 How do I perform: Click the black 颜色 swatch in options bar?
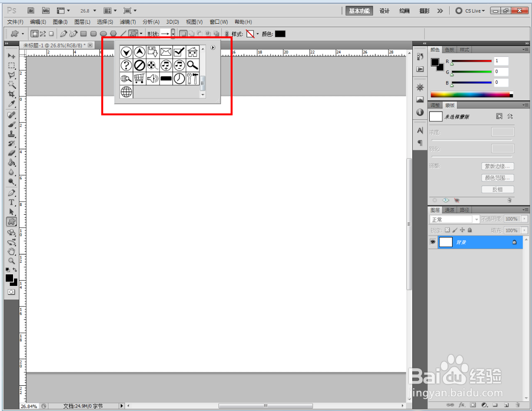pyautogui.click(x=280, y=33)
